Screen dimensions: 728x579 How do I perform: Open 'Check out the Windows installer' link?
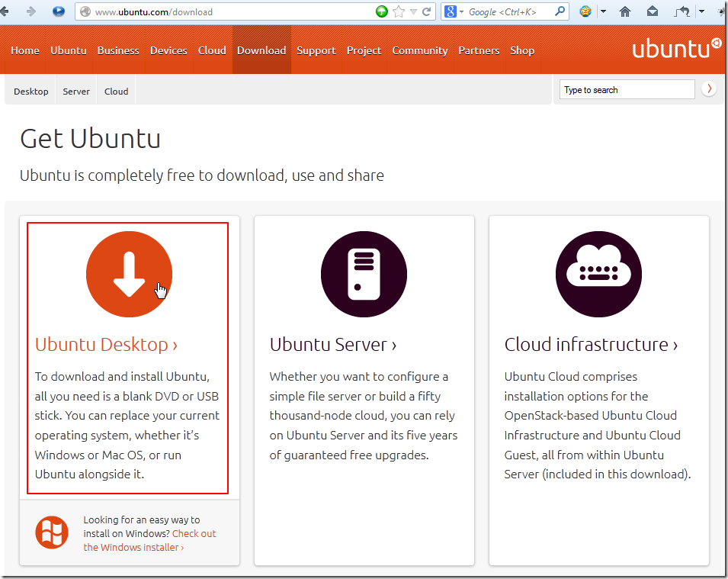click(149, 540)
